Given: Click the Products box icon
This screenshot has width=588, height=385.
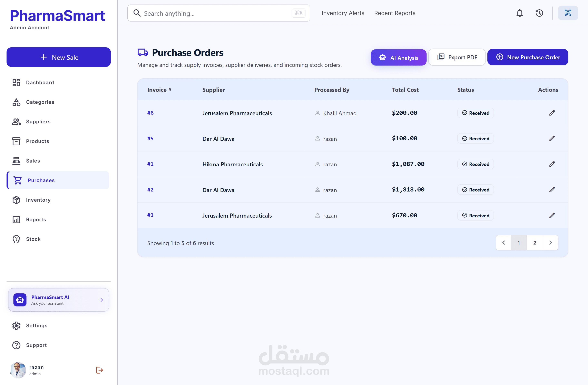Looking at the screenshot, I should (x=16, y=141).
